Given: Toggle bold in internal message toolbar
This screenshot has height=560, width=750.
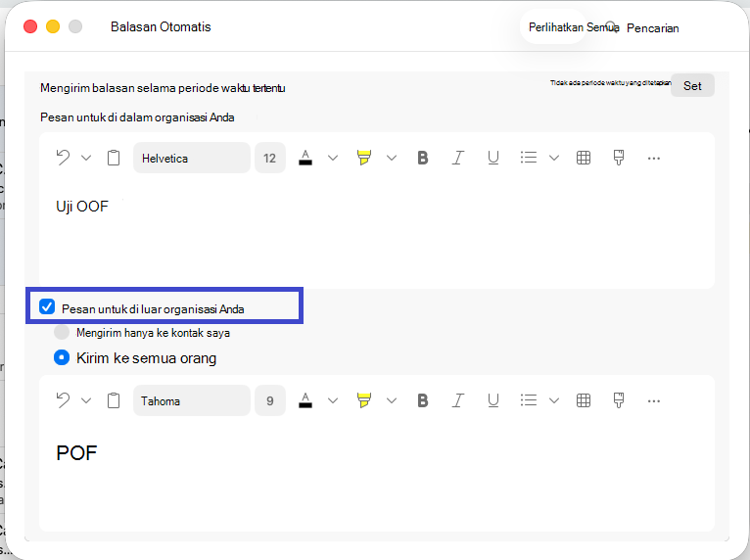Looking at the screenshot, I should click(422, 158).
